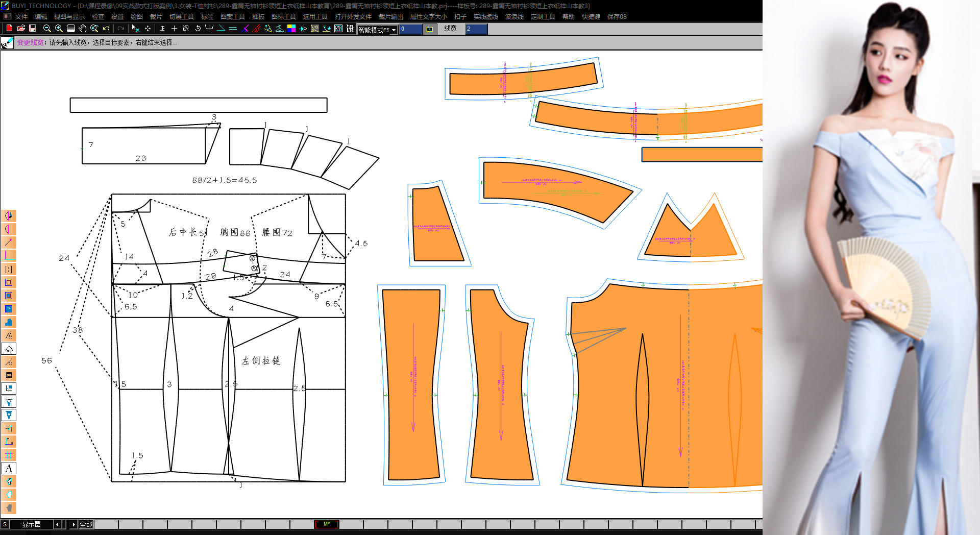The height and width of the screenshot is (535, 980).
Task: Open the 裁片 menu
Action: click(156, 17)
